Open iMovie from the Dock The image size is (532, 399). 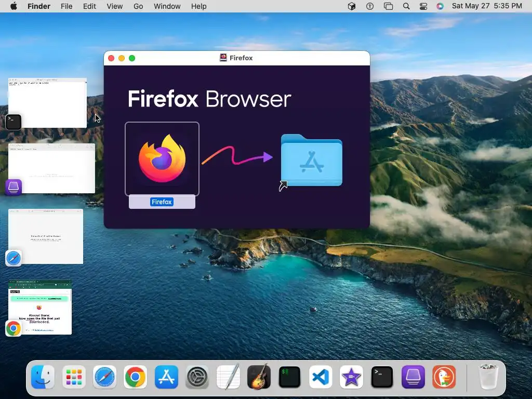(x=351, y=377)
